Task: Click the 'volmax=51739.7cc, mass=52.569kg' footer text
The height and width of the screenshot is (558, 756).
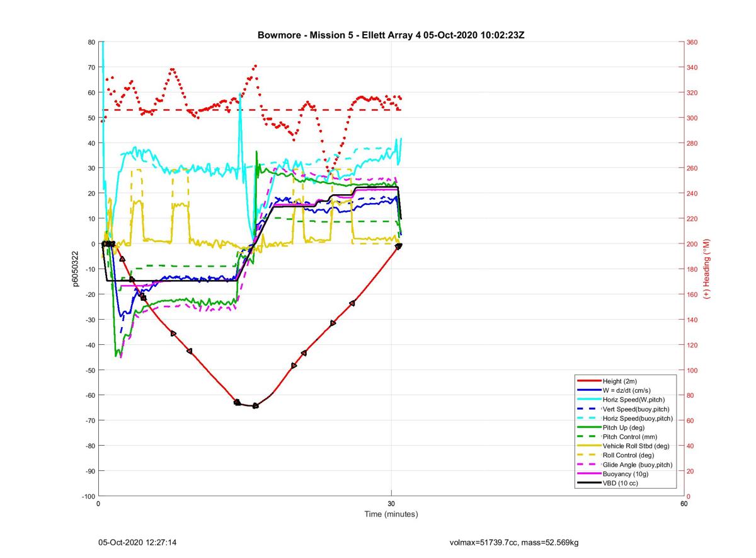Action: click(x=514, y=542)
